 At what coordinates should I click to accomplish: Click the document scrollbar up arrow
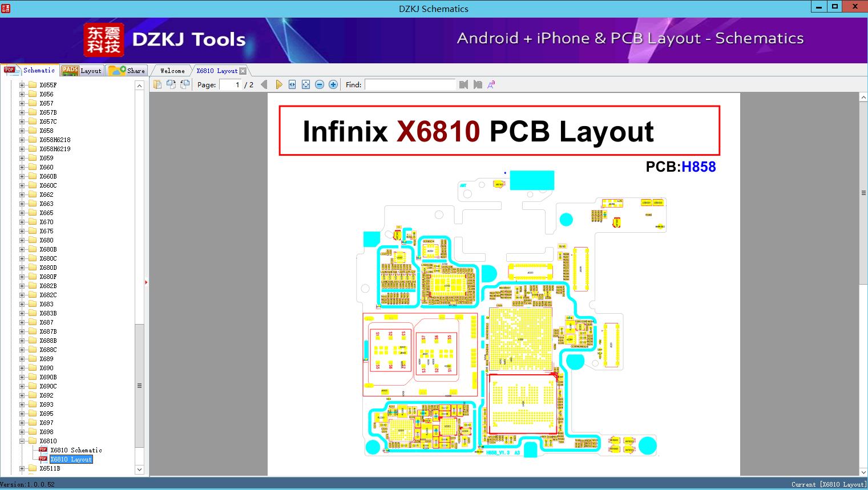(863, 98)
